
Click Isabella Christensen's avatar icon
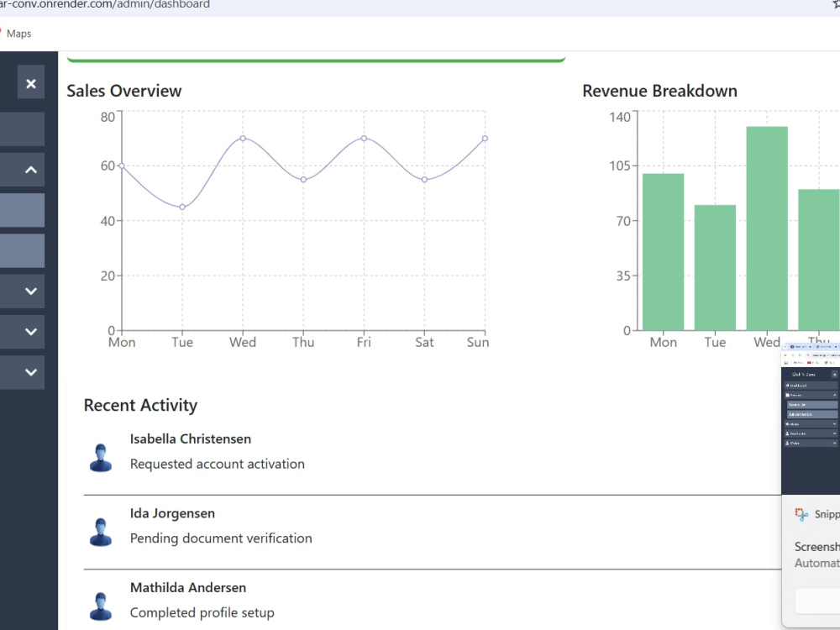point(101,458)
